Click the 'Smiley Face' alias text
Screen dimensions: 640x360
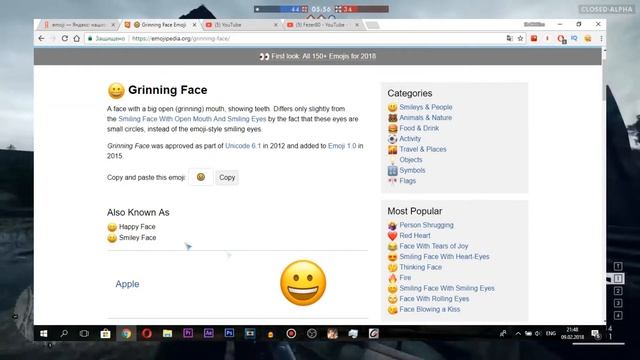tap(138, 238)
